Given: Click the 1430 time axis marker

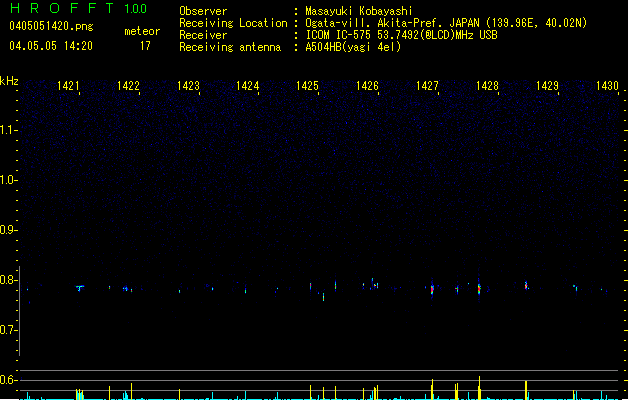Looking at the screenshot, I should [607, 85].
